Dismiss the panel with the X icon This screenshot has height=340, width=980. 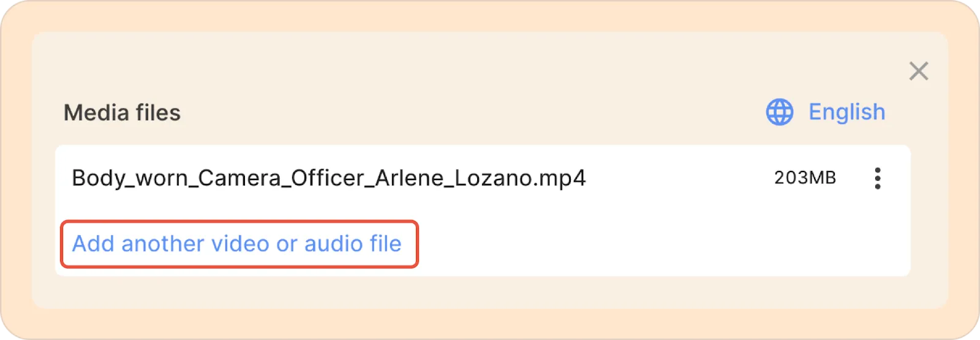(x=918, y=71)
